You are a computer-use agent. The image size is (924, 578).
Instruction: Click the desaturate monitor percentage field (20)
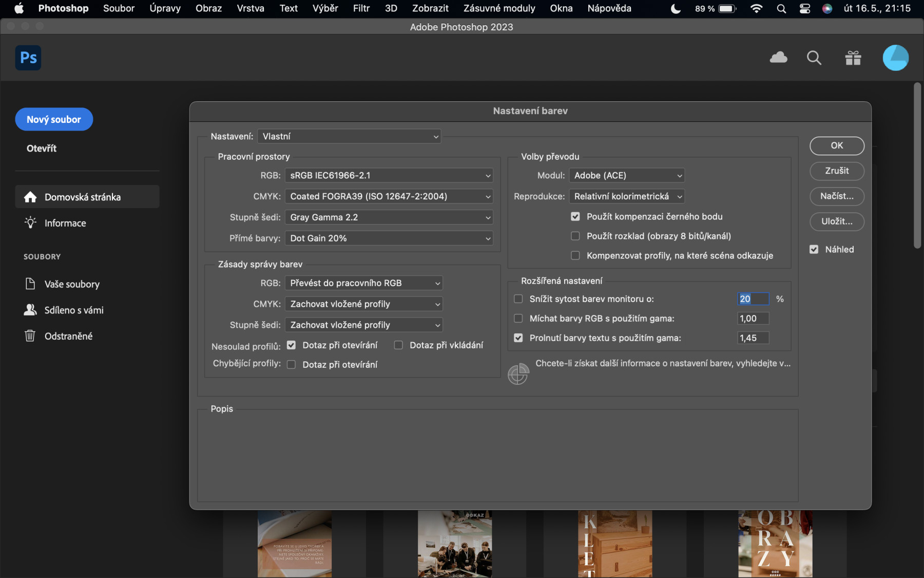753,299
